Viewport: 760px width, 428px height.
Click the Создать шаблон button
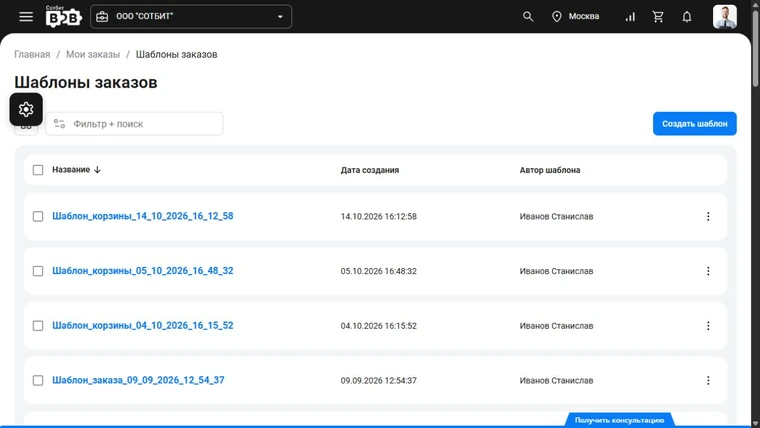[x=695, y=124]
